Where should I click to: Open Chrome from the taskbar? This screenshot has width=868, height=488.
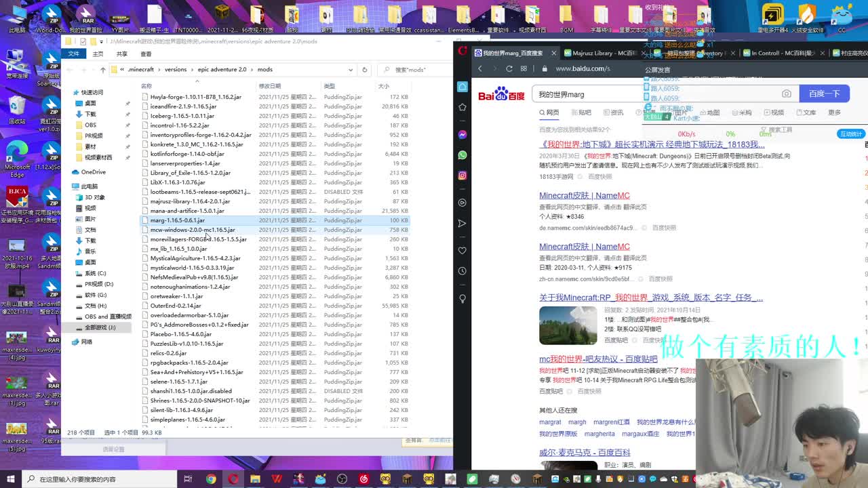(x=211, y=479)
